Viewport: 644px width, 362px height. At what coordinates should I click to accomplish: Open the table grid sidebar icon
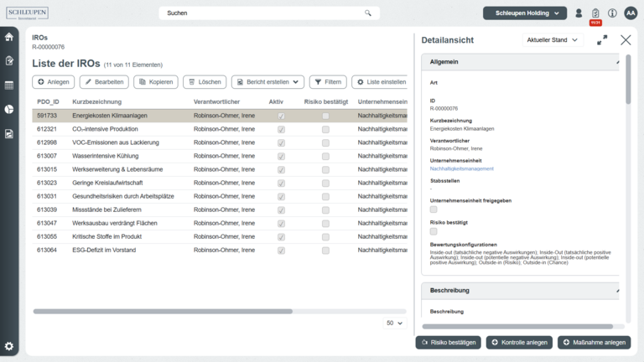click(x=9, y=85)
